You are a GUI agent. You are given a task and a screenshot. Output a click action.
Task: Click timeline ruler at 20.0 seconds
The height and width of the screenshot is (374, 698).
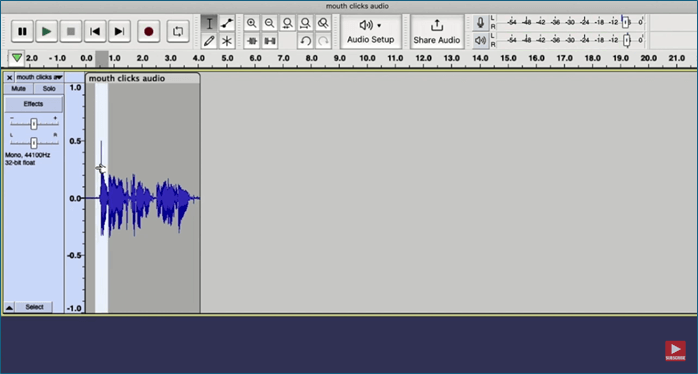pos(649,58)
